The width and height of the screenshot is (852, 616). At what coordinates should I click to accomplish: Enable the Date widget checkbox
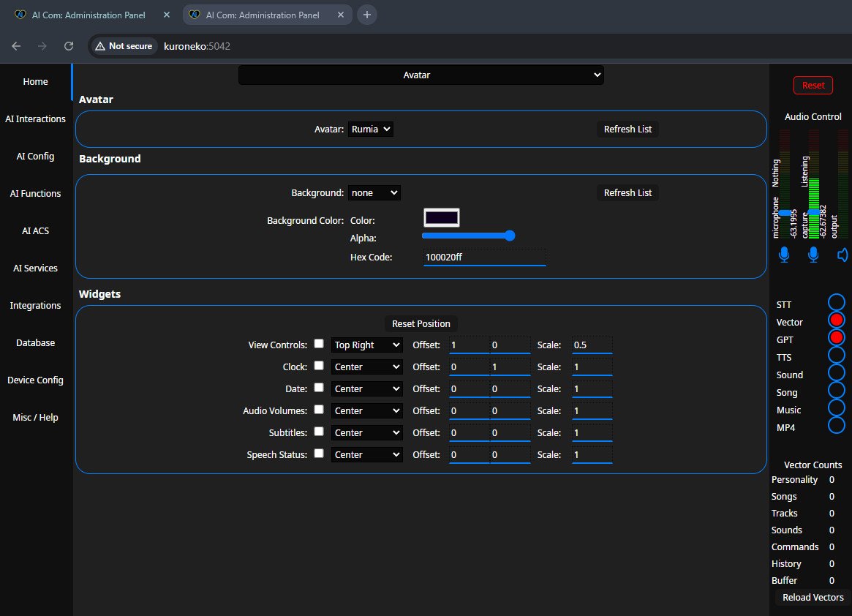(x=319, y=388)
